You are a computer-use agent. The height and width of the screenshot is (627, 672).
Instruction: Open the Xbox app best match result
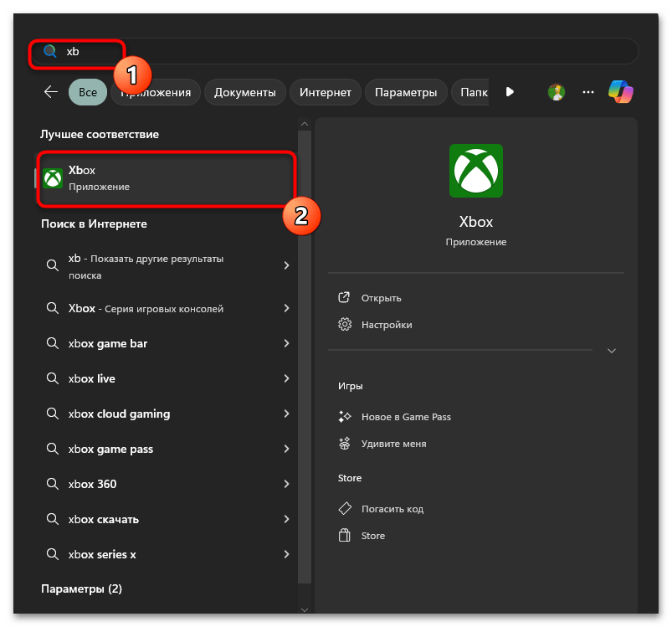[166, 178]
